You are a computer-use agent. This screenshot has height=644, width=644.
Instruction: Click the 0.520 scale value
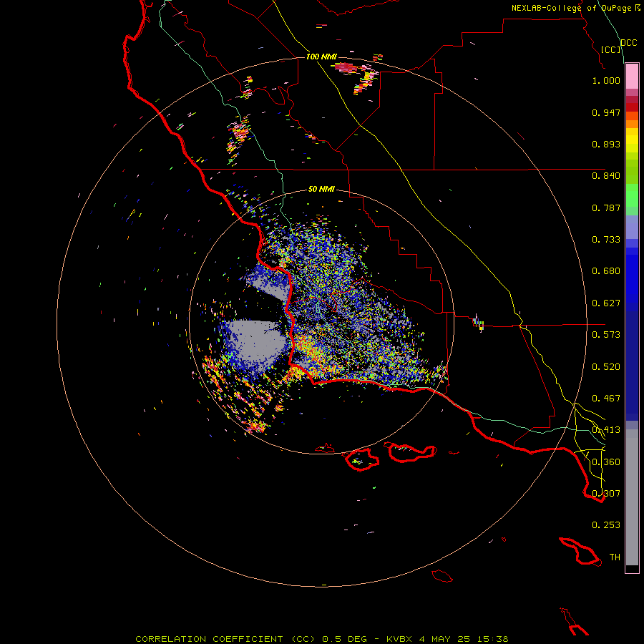[606, 367]
